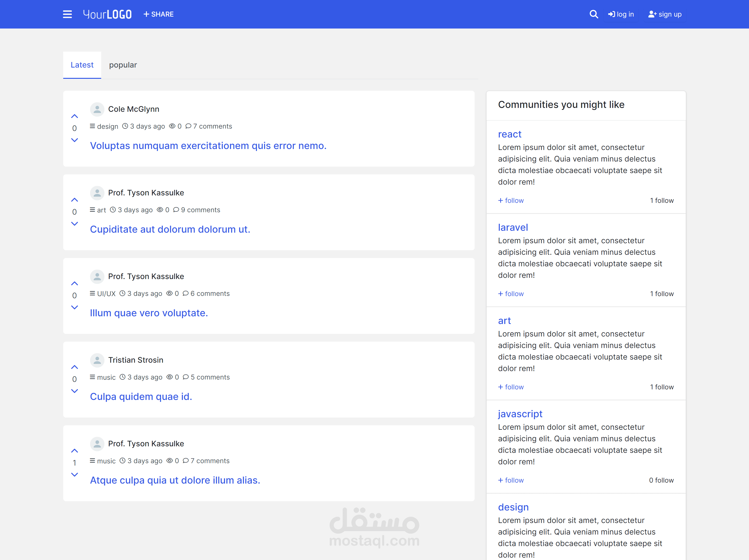Follow the laravel community
The width and height of the screenshot is (749, 560).
(511, 293)
